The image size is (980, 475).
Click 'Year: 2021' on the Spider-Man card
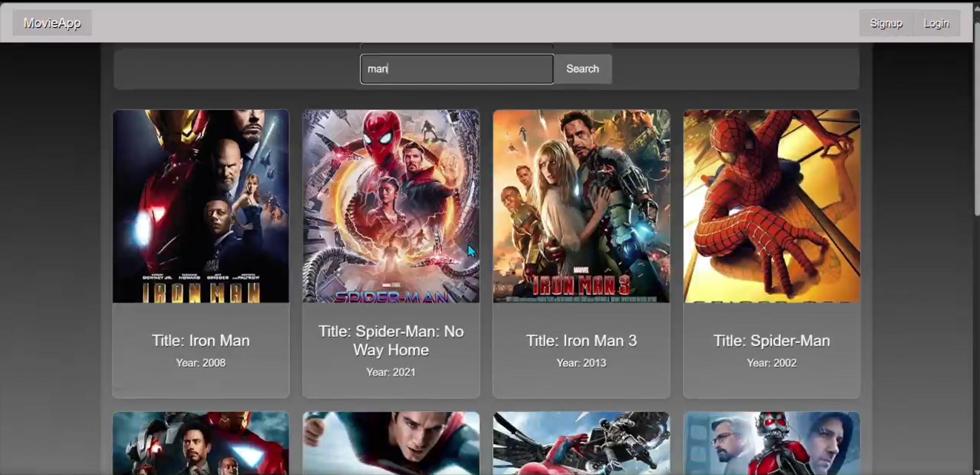pyautogui.click(x=391, y=372)
